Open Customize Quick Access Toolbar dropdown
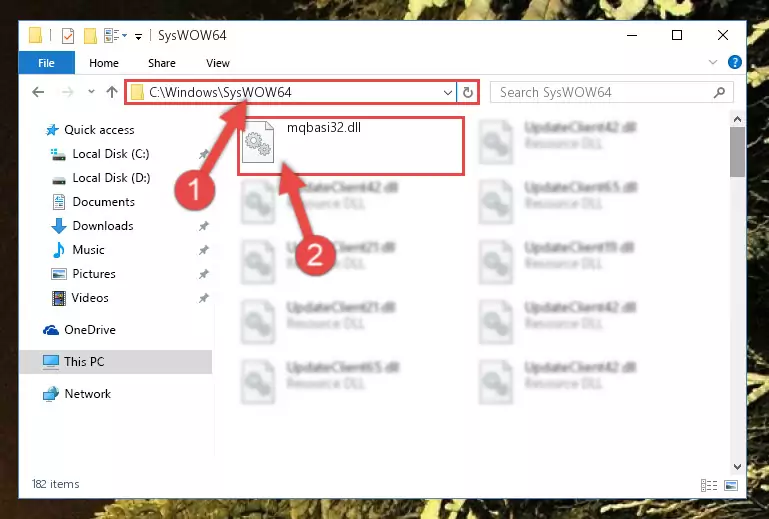769x519 pixels. click(139, 36)
